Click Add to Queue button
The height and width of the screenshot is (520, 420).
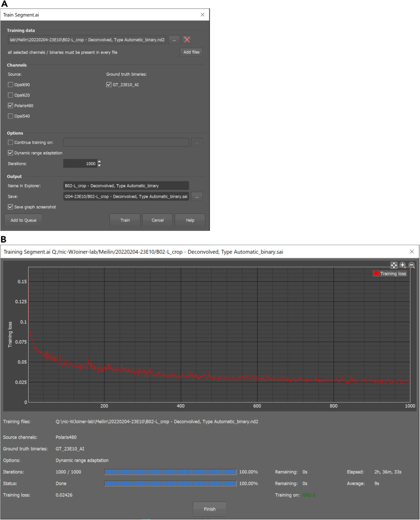click(x=23, y=220)
